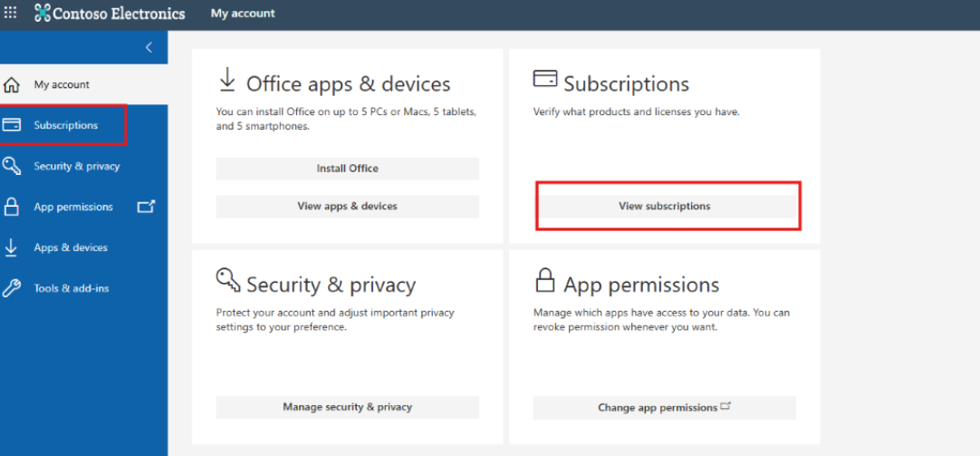Select My account in the sidebar

(x=83, y=84)
